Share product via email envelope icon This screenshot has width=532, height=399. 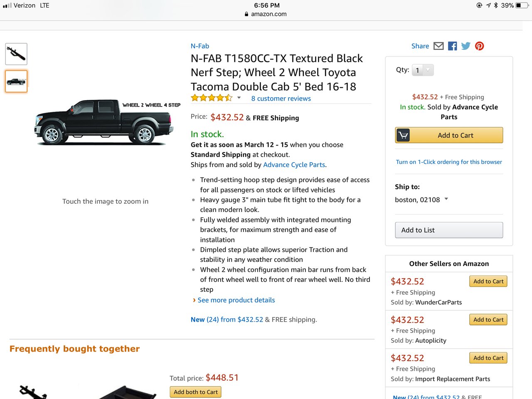pos(438,46)
